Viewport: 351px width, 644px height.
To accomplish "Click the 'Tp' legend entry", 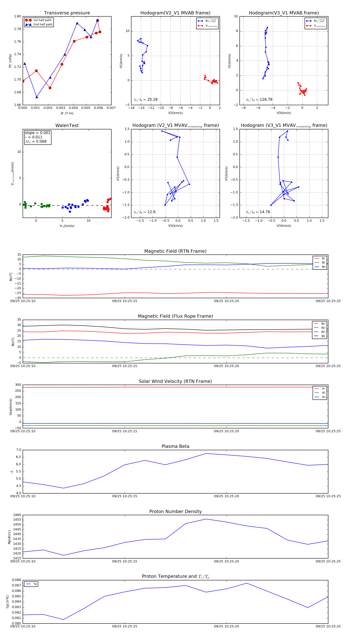I will (x=31, y=584).
